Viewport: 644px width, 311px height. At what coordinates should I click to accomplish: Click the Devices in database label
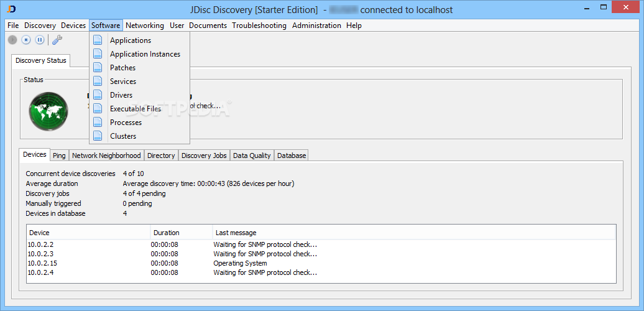coord(55,213)
